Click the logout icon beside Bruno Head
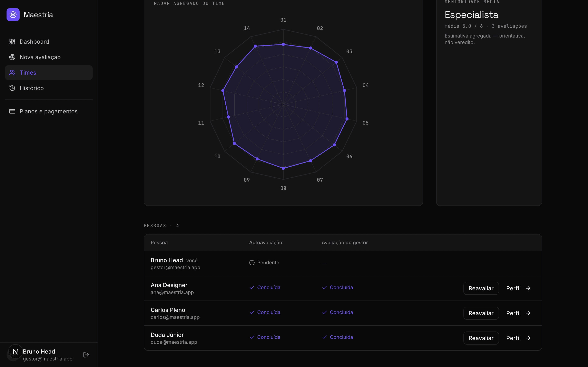Viewport: 588px width, 367px height. click(x=86, y=355)
